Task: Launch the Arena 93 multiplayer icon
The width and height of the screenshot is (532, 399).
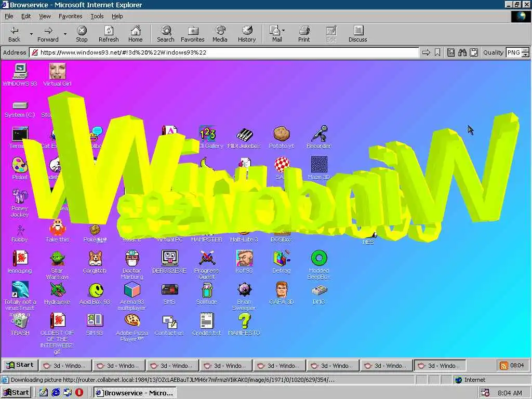Action: [132, 296]
